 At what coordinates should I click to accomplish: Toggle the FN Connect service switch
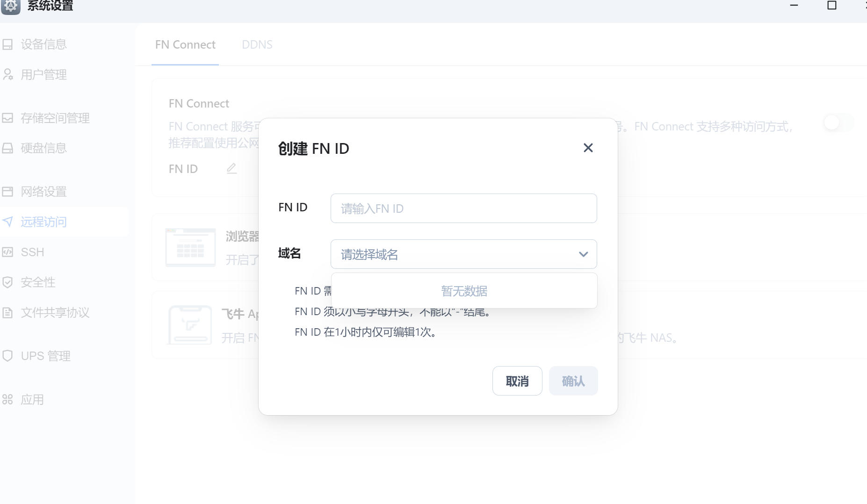point(838,122)
